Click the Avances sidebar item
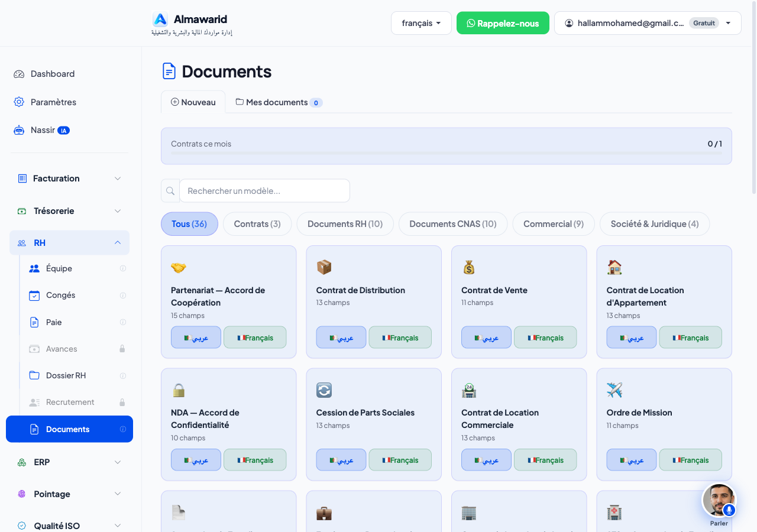This screenshot has width=757, height=532. click(x=69, y=349)
